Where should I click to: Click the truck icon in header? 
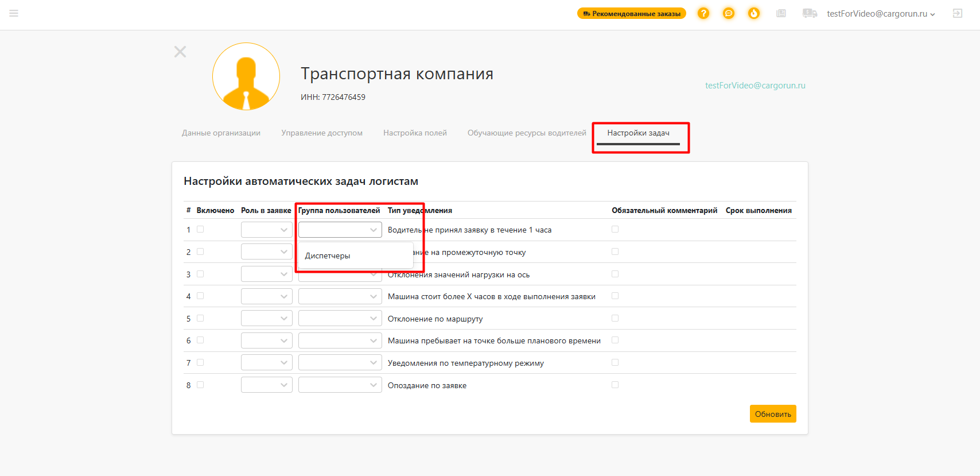[x=810, y=13]
